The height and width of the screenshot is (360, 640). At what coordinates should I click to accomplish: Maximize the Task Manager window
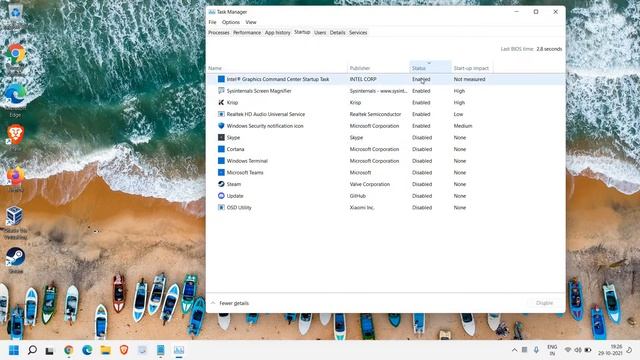point(536,12)
